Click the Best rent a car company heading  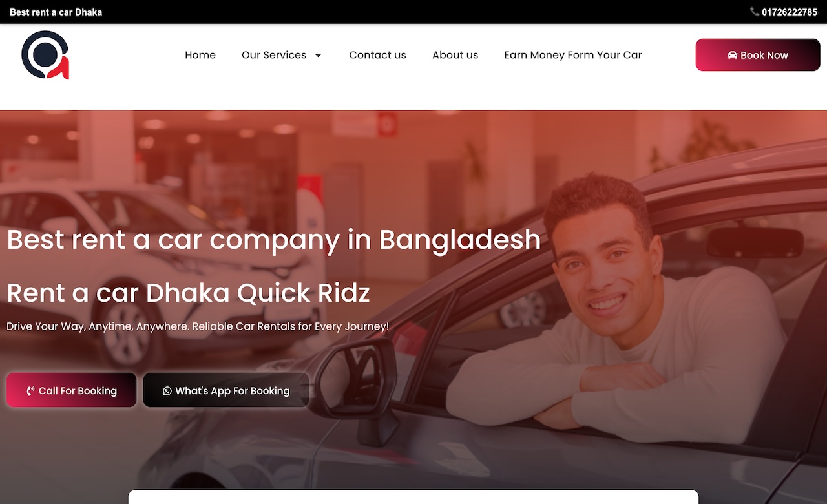[274, 240]
